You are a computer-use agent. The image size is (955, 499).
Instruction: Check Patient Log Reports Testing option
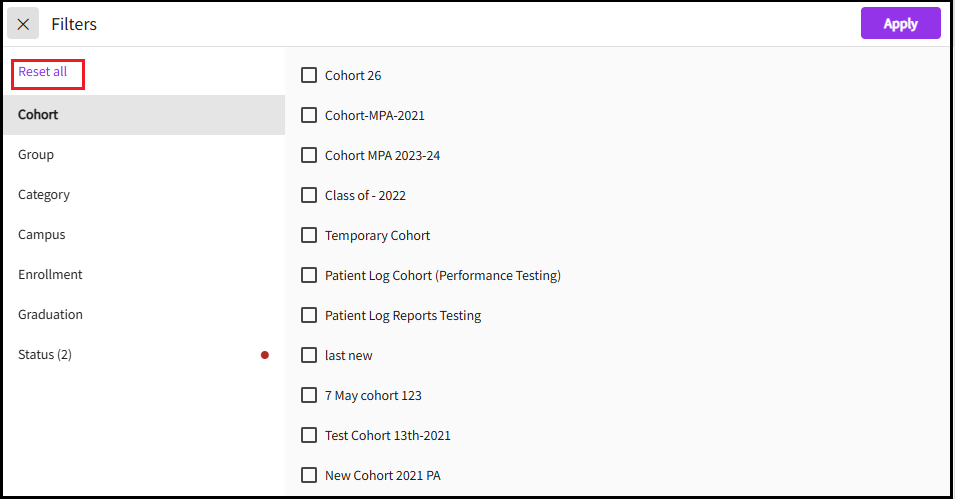[309, 315]
